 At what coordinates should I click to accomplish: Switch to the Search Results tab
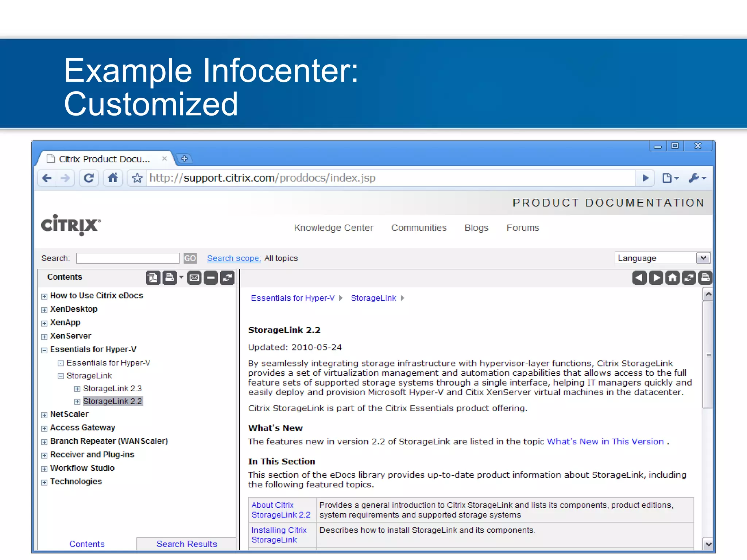pyautogui.click(x=186, y=544)
